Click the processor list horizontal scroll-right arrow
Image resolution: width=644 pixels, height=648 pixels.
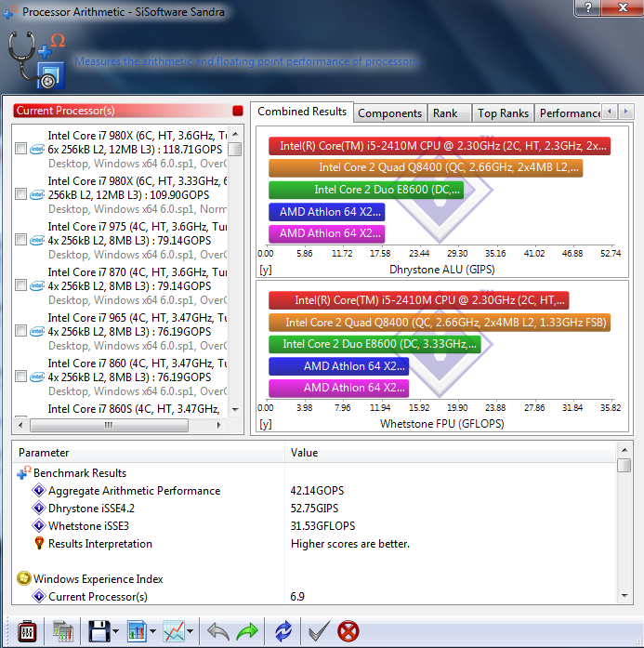[x=218, y=425]
